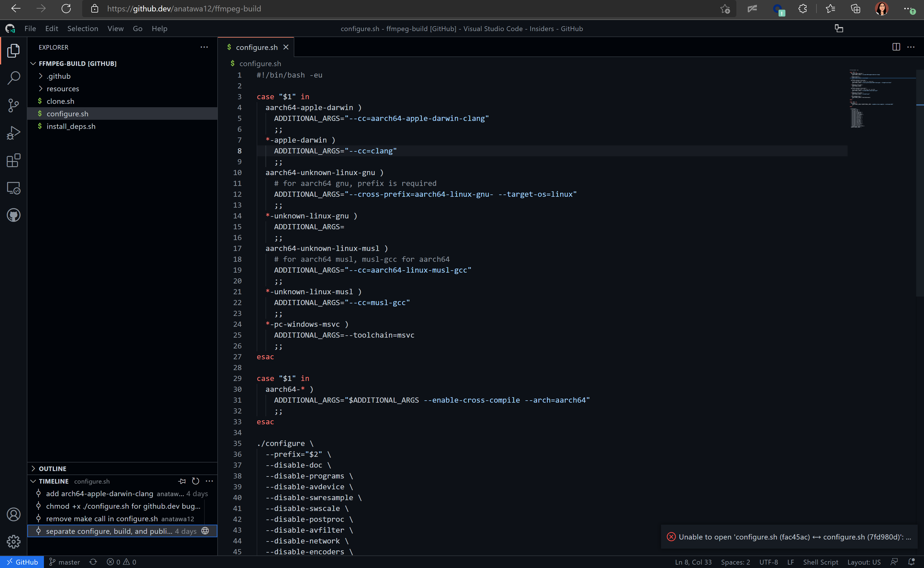Open the Run and Debug view
Image resolution: width=924 pixels, height=568 pixels.
pos(13,133)
